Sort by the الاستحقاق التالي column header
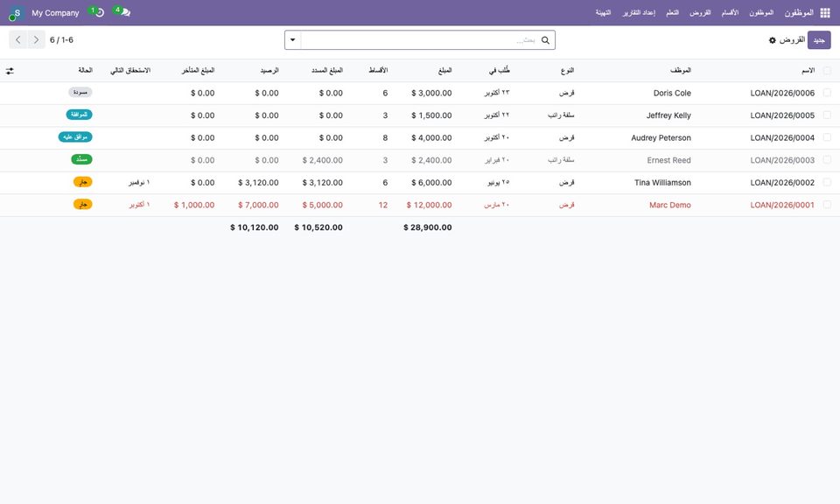 pos(130,71)
